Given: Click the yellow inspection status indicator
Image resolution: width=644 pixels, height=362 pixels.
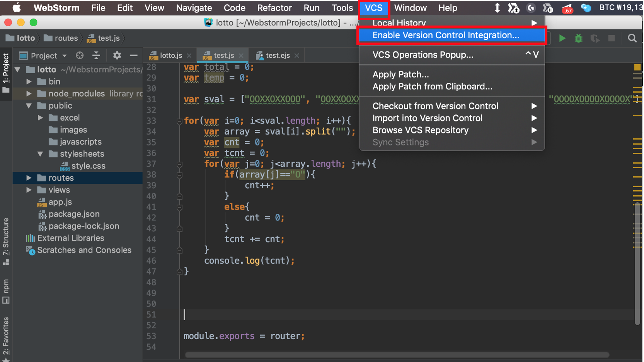Looking at the screenshot, I should (x=637, y=67).
